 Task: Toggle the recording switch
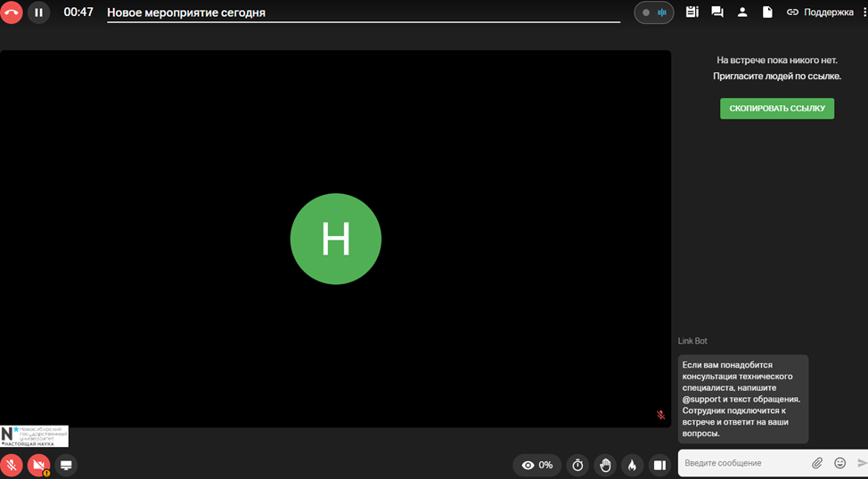click(x=654, y=12)
